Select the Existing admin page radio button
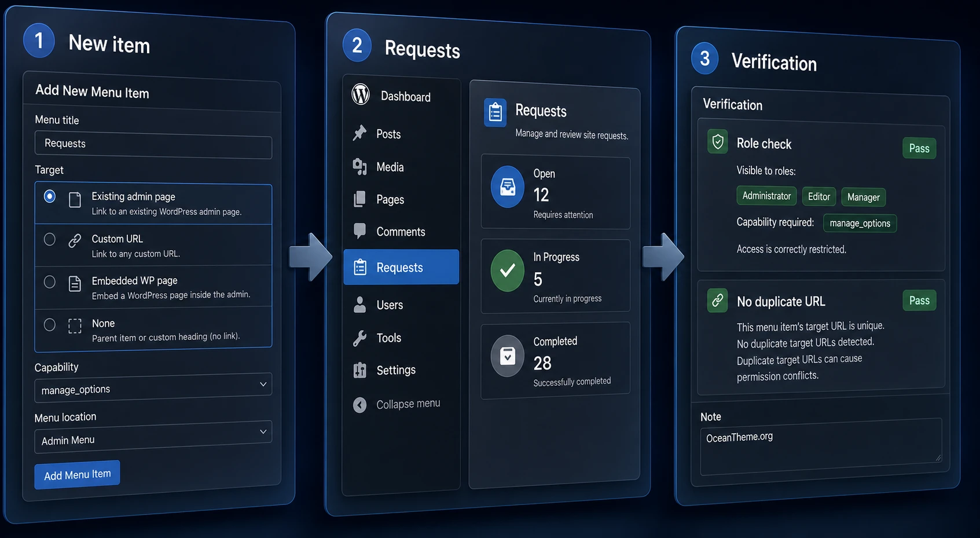The width and height of the screenshot is (980, 538). (x=50, y=196)
